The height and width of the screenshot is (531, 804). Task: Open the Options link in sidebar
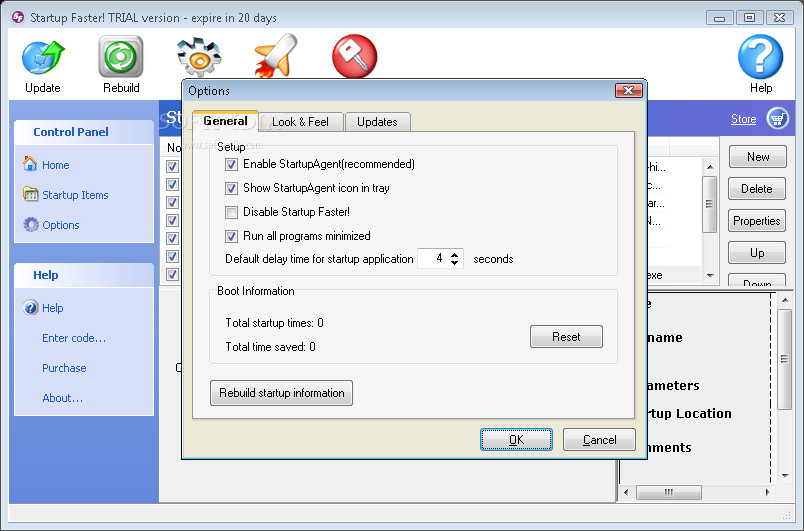pos(61,225)
